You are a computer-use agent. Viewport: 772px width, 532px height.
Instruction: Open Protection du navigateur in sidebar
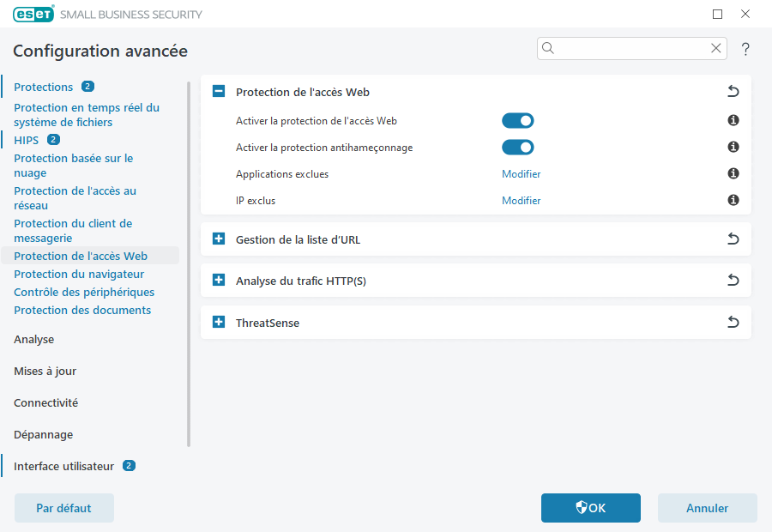(x=79, y=275)
